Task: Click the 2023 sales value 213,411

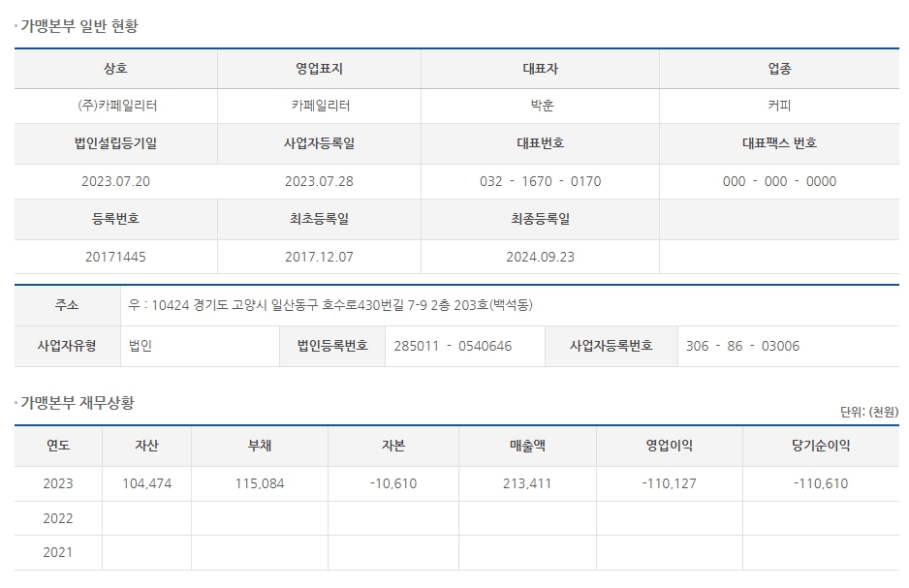Action: point(527,483)
